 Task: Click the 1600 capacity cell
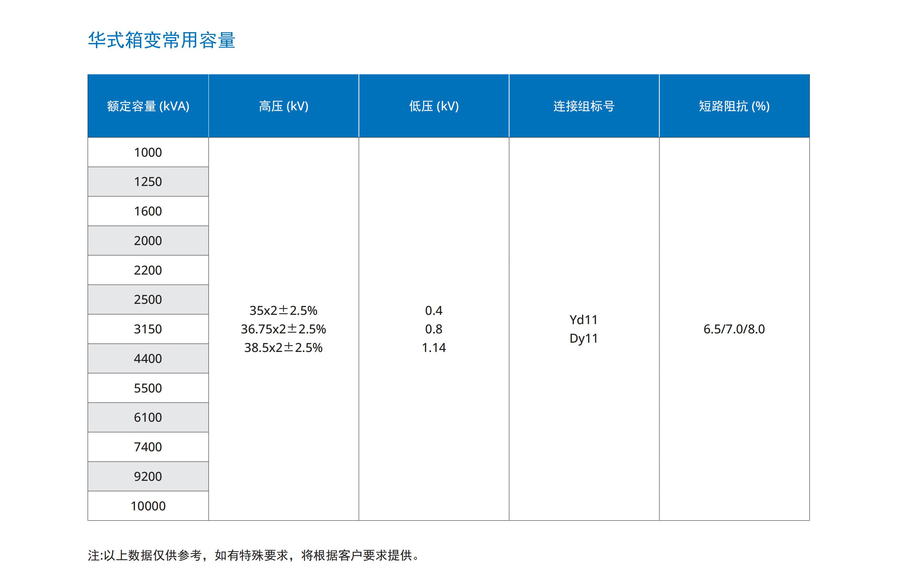click(148, 211)
